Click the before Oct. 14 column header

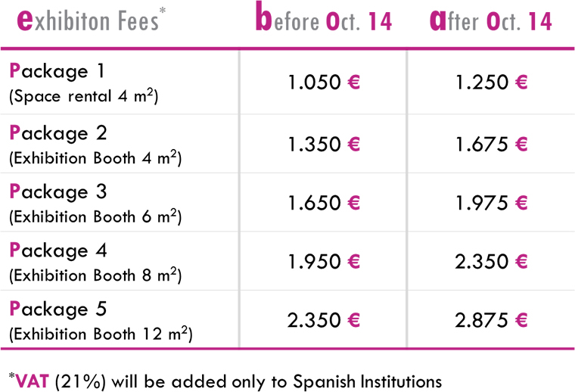click(x=324, y=17)
